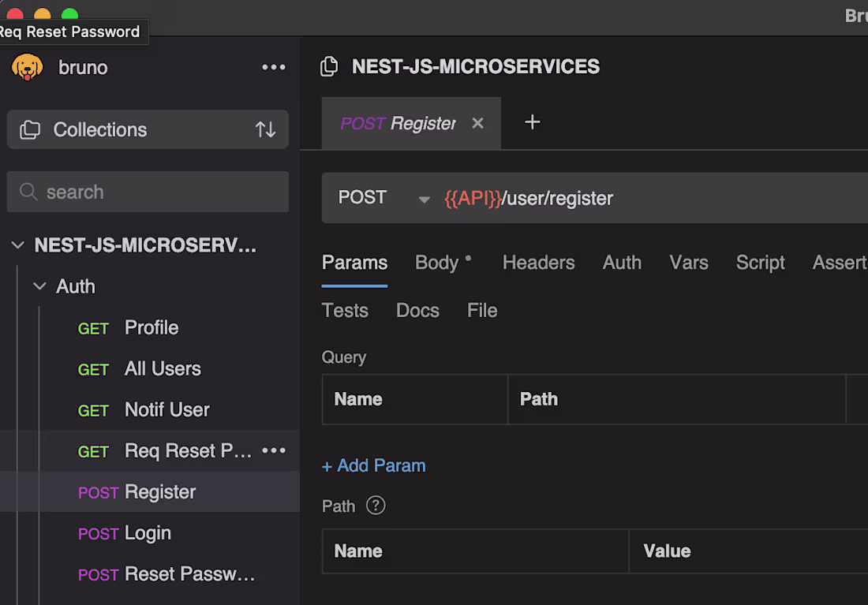Click the Collections header button
868x605 pixels.
click(148, 129)
